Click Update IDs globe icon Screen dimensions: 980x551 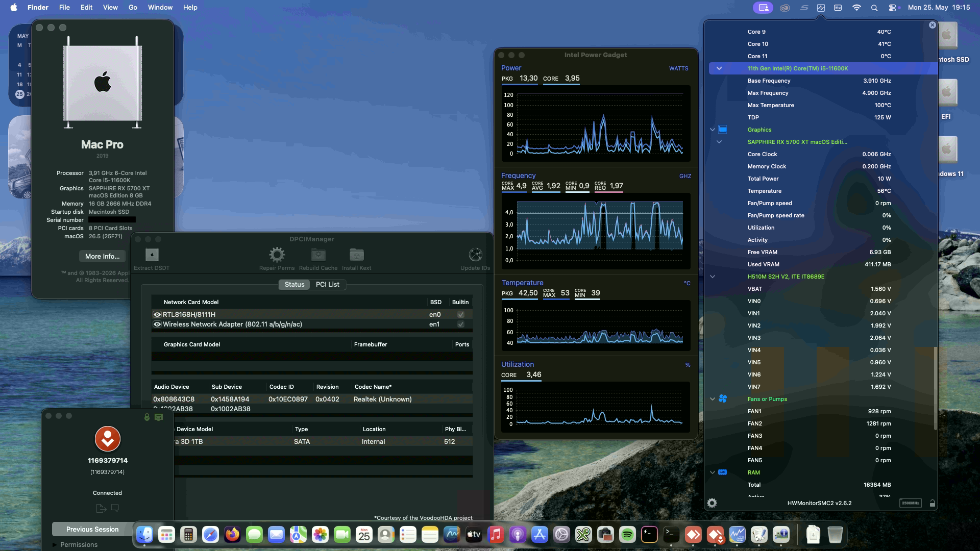pyautogui.click(x=475, y=255)
